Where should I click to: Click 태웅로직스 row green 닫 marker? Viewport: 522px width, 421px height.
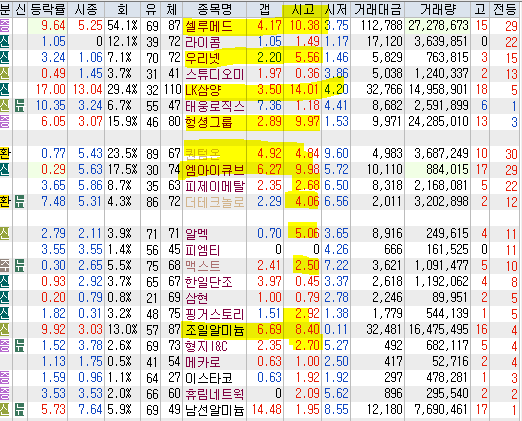20,106
